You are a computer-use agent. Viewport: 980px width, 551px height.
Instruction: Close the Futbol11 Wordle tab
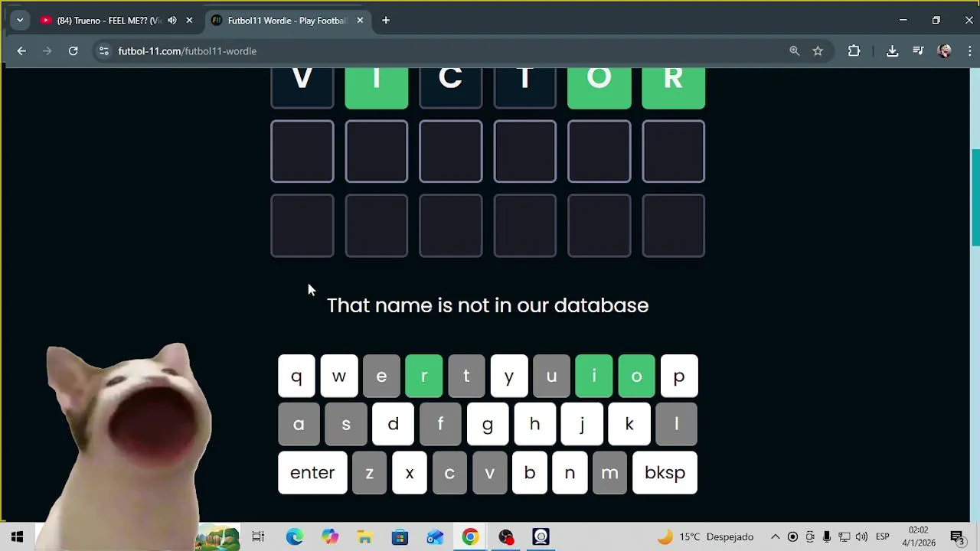[x=360, y=21]
